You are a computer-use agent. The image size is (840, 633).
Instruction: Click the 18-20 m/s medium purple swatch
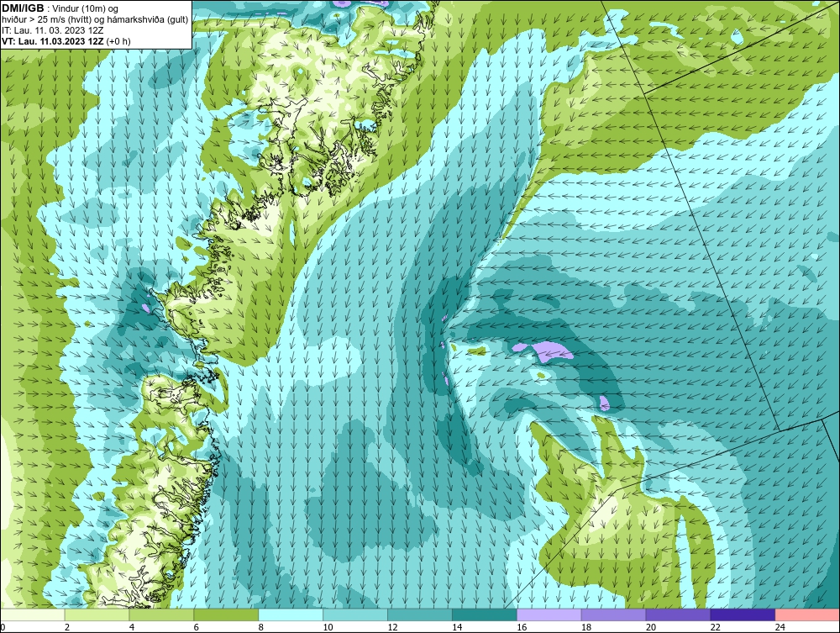(613, 615)
